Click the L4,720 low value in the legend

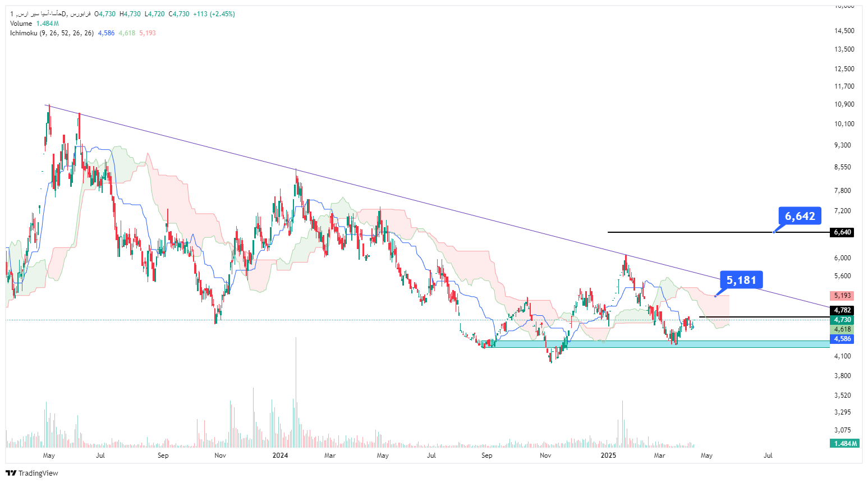tap(155, 14)
